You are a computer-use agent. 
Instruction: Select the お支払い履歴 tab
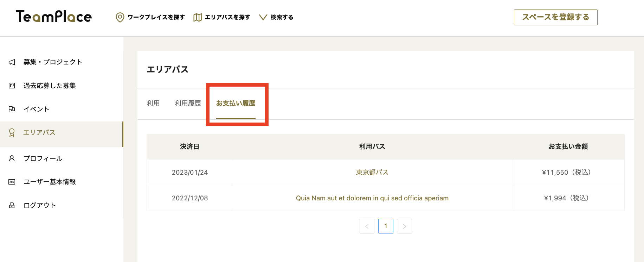236,103
